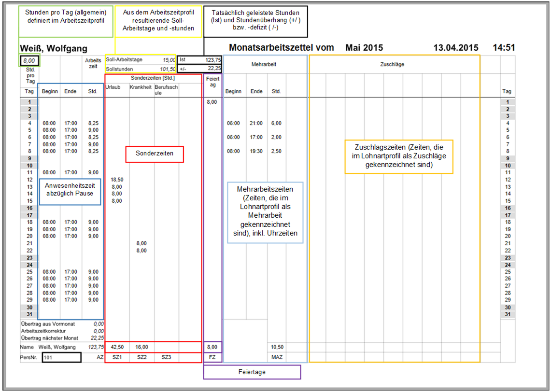Click the Urlaub total 42,50

coord(117,347)
